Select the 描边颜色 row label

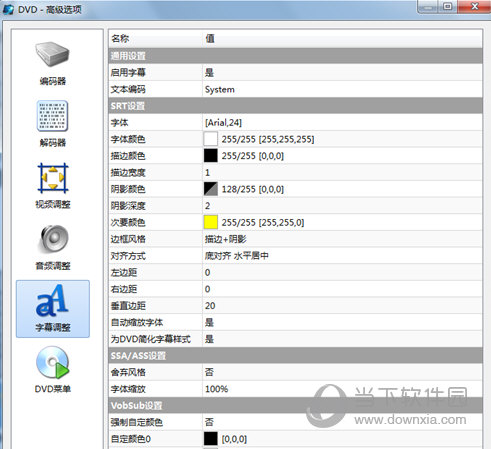click(x=128, y=156)
